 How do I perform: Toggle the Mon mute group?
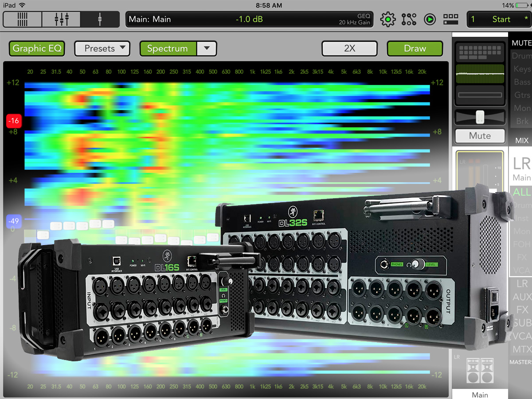(521, 108)
